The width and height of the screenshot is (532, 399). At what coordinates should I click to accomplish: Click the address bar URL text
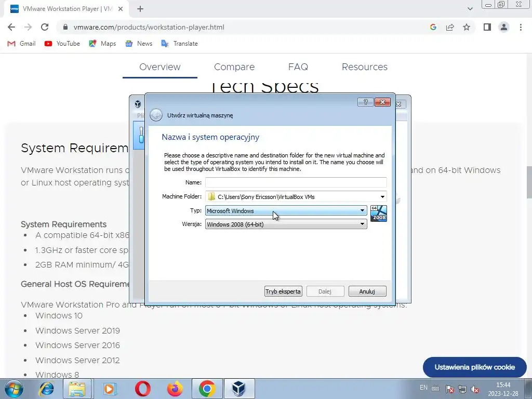[149, 27]
